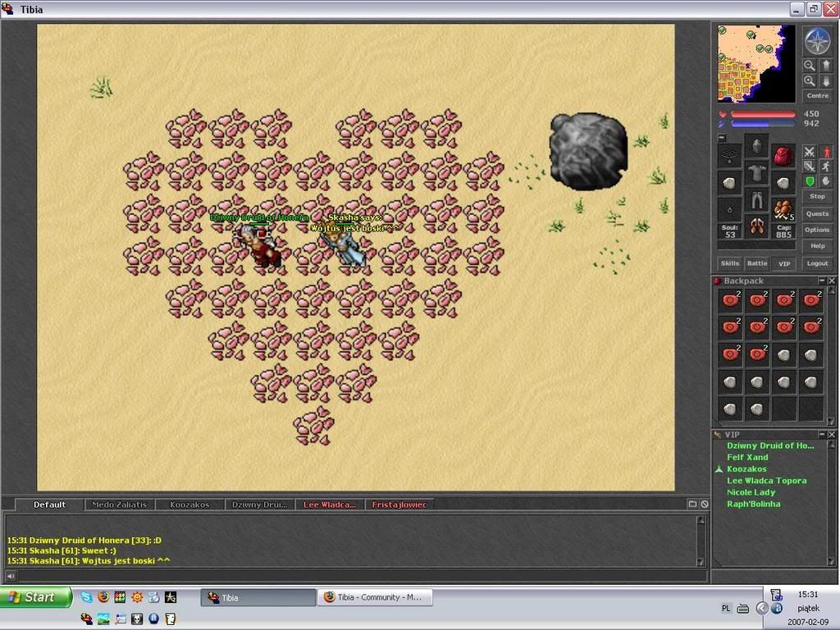This screenshot has width=840, height=630.
Task: Select the body armor equipment slot
Action: 756,174
